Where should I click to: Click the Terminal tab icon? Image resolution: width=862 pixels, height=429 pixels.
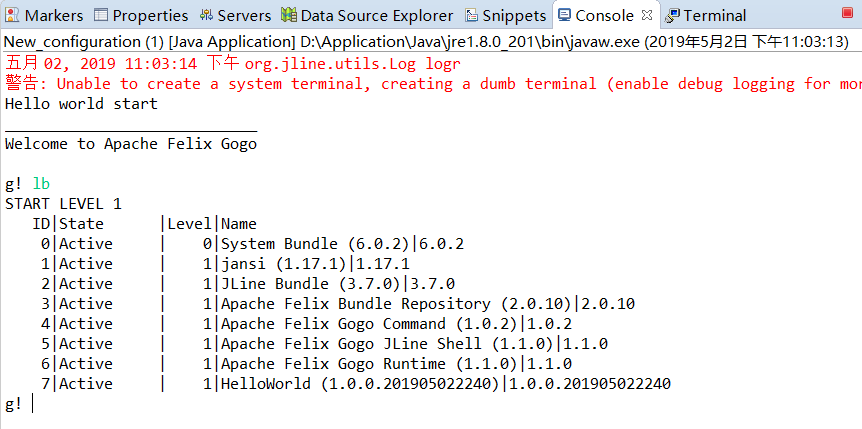672,15
